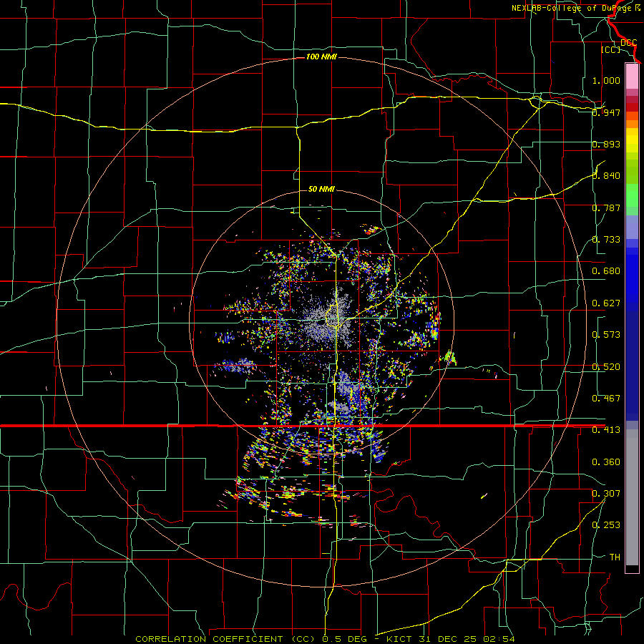Click the "0.5 DEG" elevation text
644x644 pixels.
click(344, 639)
